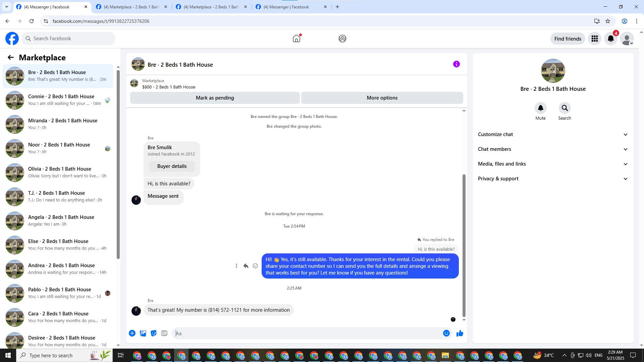The height and width of the screenshot is (362, 644).
Task: Send a thumbs-up like
Action: [460, 333]
